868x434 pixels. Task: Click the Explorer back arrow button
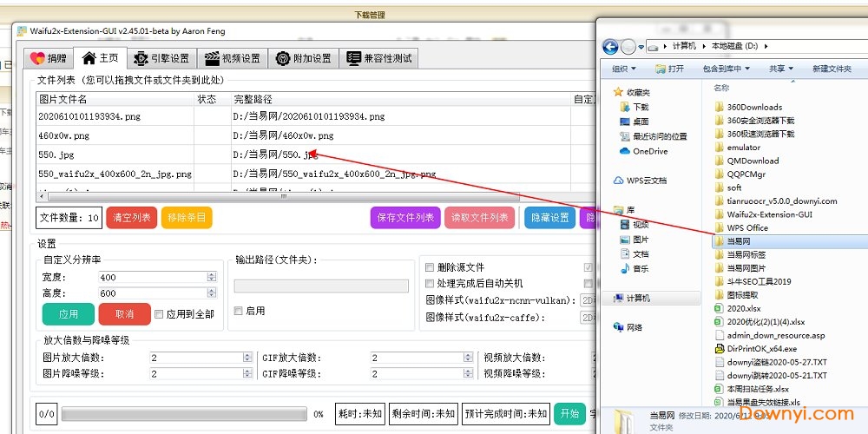tap(609, 47)
